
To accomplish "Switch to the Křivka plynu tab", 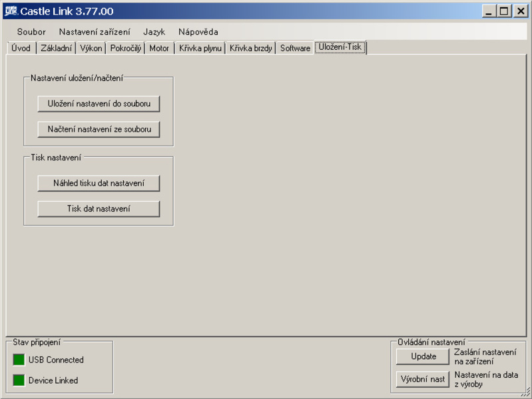I will point(200,48).
